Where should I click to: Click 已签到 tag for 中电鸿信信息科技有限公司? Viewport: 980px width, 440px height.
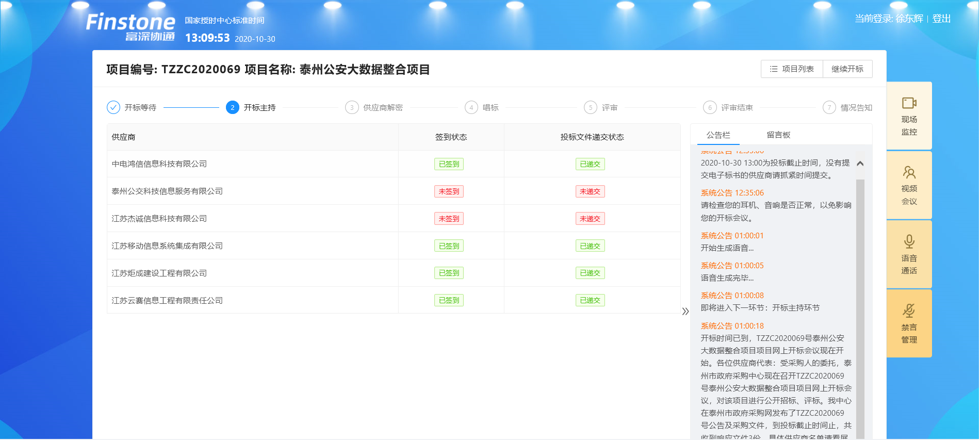click(449, 164)
